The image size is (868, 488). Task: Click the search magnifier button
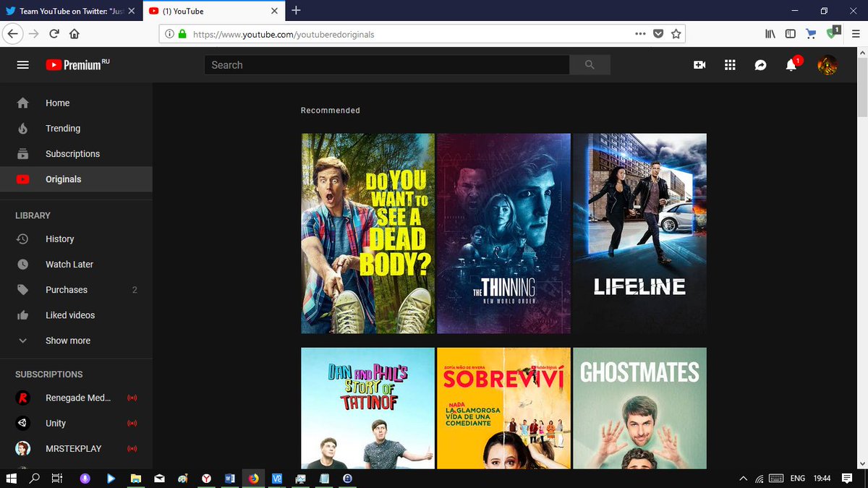point(590,65)
